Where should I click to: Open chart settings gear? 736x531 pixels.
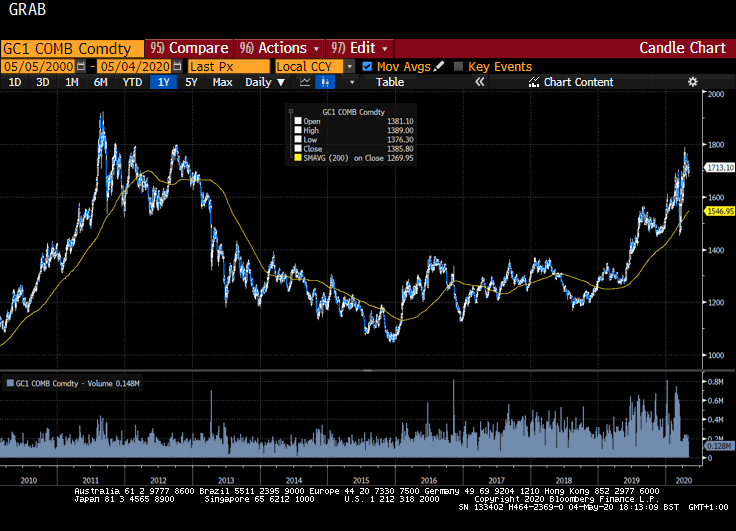[692, 82]
